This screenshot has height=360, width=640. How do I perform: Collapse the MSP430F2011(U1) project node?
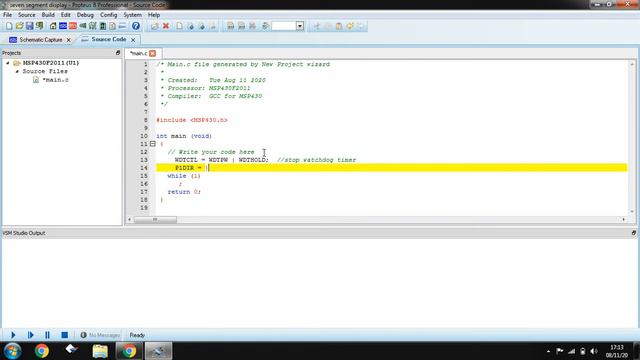tap(8, 63)
